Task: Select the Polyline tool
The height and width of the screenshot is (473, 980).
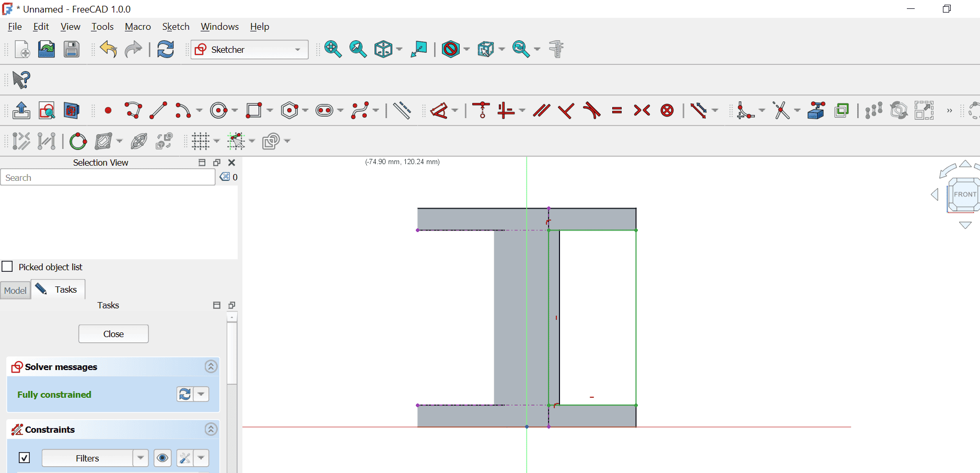Action: click(x=133, y=111)
